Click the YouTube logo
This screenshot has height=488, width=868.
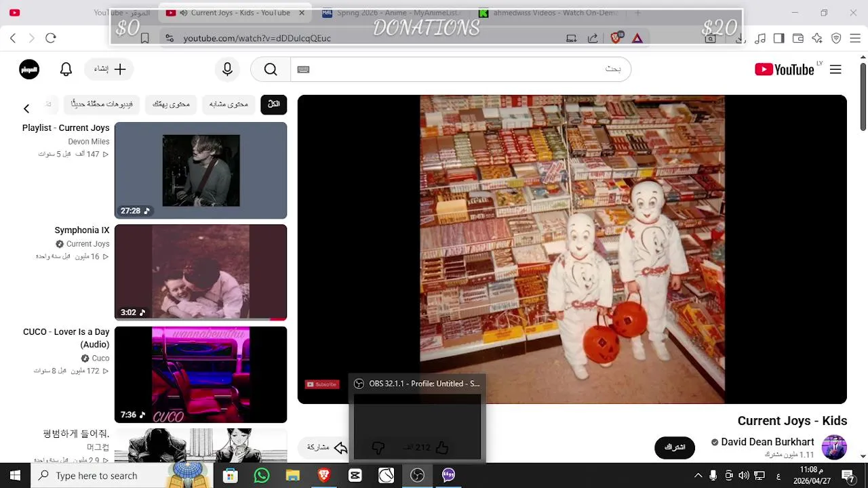click(x=785, y=69)
